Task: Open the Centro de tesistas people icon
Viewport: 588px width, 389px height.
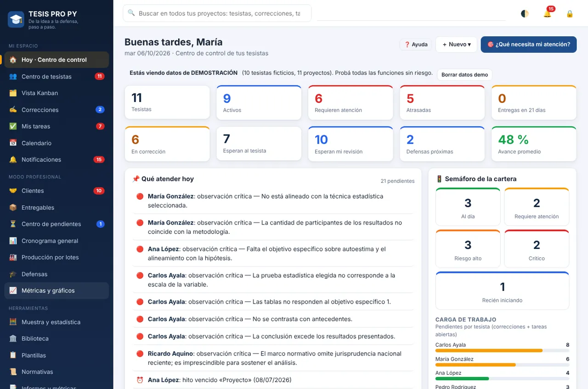Action: tap(13, 77)
